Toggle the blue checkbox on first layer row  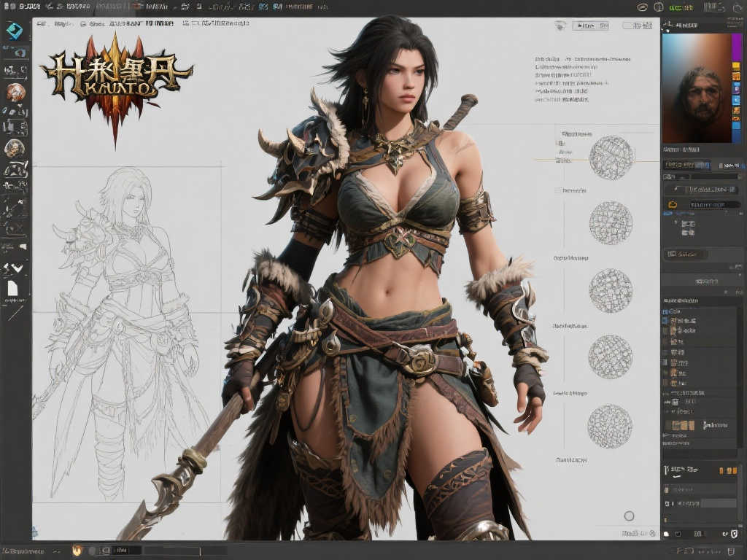click(665, 312)
